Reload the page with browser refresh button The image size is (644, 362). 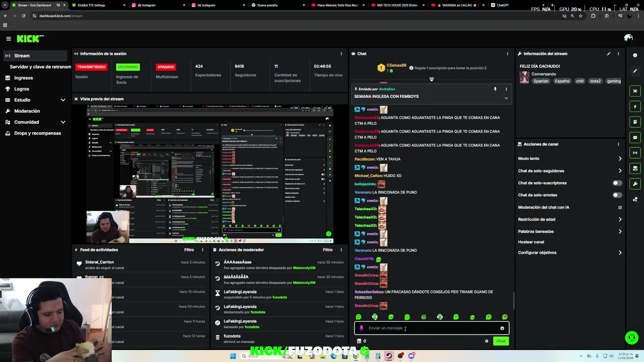23,16
